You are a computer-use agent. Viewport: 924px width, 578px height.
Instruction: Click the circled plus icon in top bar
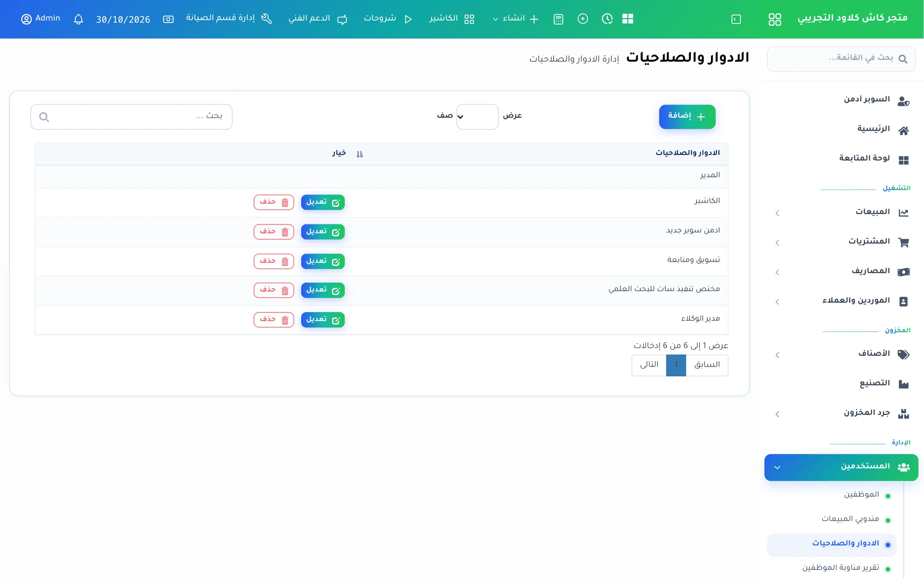click(583, 19)
